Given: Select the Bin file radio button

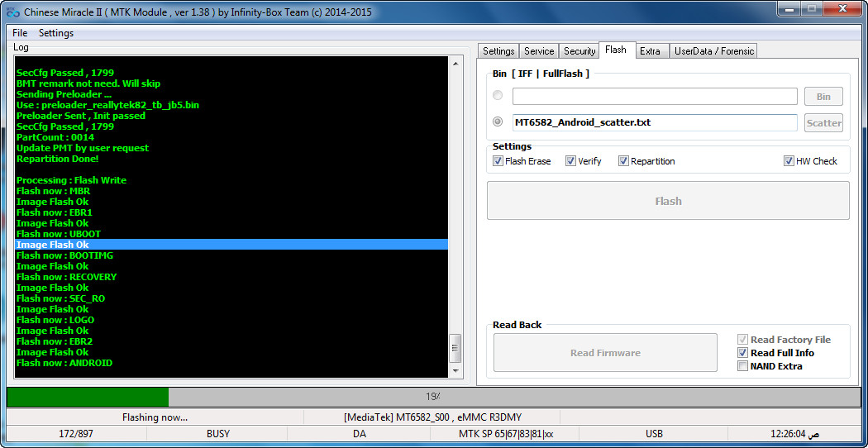Looking at the screenshot, I should [498, 95].
